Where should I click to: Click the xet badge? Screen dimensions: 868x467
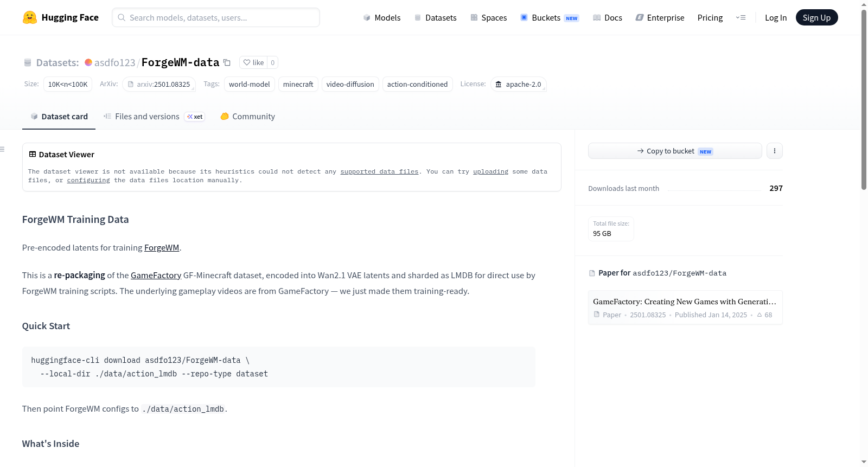(195, 117)
